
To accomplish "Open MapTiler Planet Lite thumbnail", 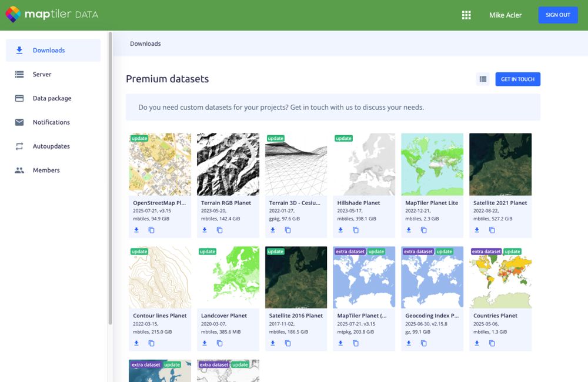I will pos(432,164).
